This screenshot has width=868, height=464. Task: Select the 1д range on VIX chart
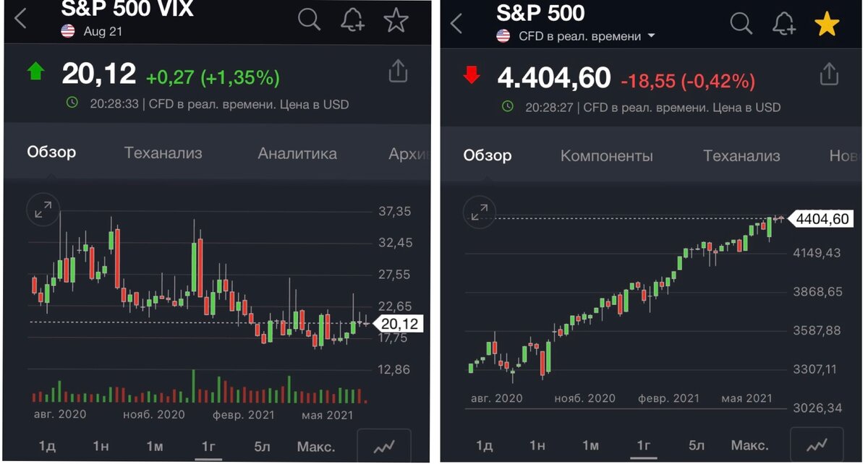(x=47, y=446)
